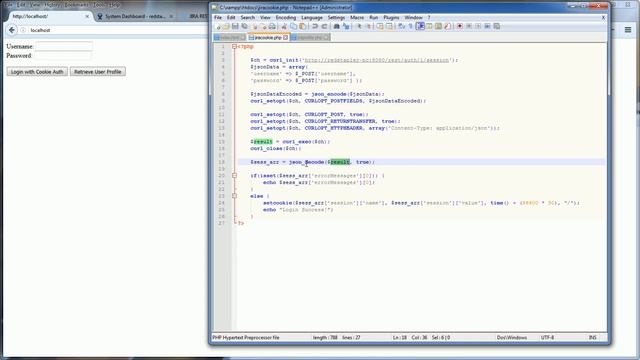Click the Copy icon in Notepad++ toolbar
Image resolution: width=640 pixels, height=360 pixels.
pyautogui.click(x=293, y=27)
